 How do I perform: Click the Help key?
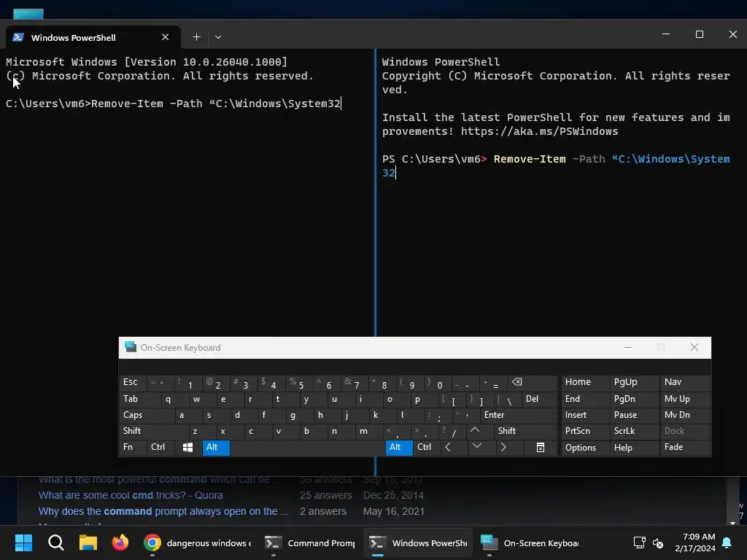pos(634,448)
